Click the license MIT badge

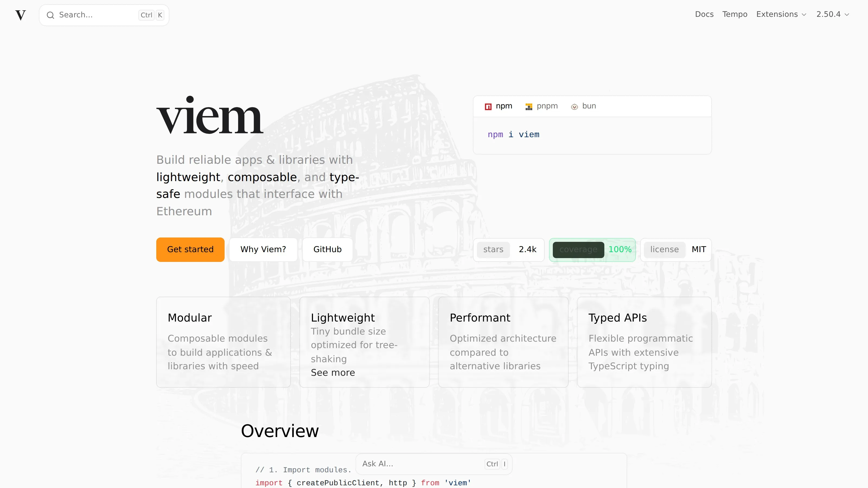[x=676, y=249]
